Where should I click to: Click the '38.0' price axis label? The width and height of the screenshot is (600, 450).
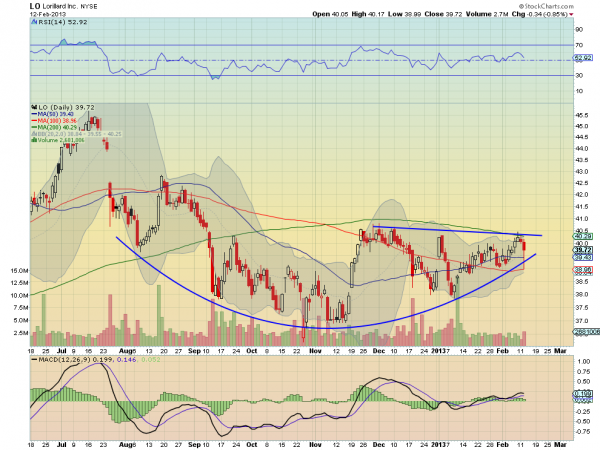point(582,295)
